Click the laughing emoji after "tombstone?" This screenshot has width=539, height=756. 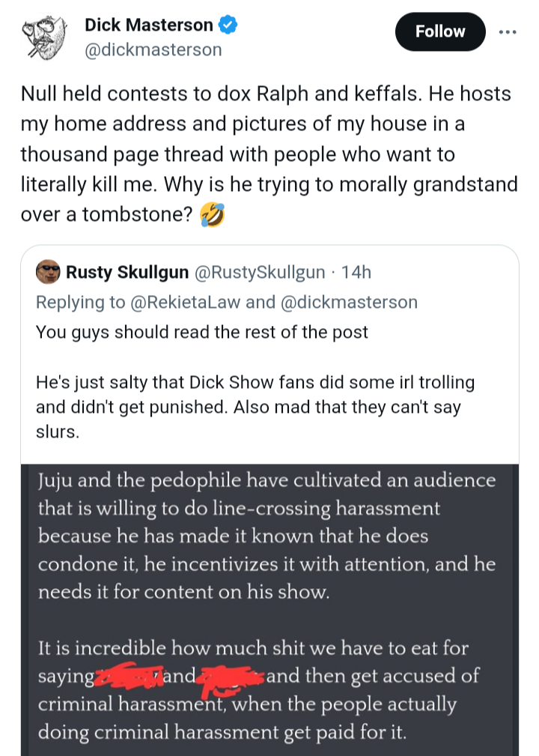(x=213, y=216)
